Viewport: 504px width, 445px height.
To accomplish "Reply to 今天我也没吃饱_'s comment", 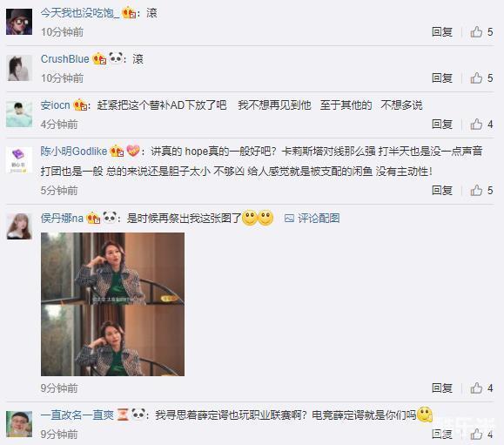I will [442, 32].
